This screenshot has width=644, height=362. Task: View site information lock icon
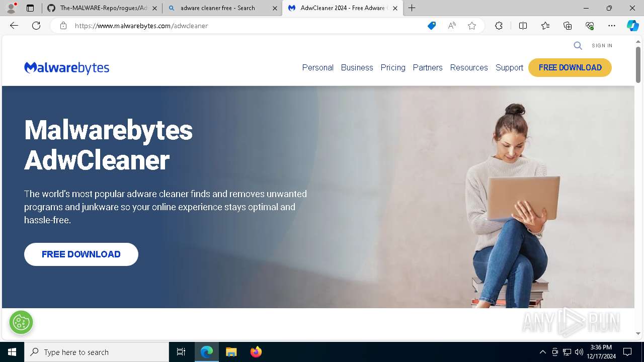pos(63,26)
